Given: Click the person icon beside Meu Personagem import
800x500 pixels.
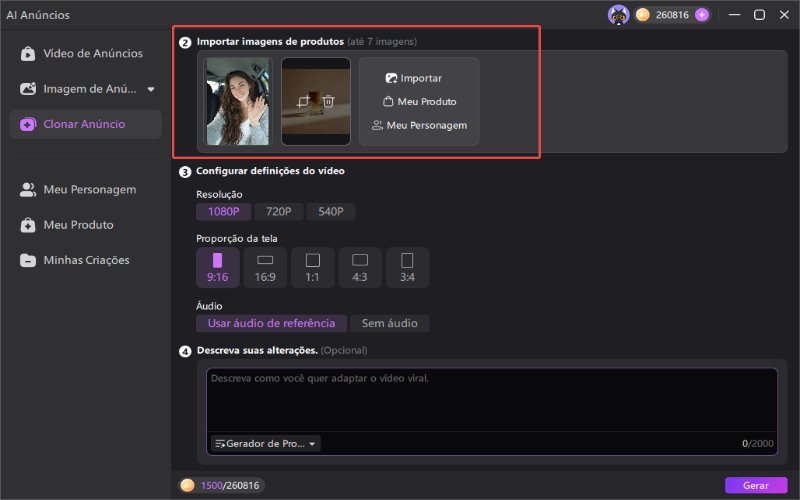Looking at the screenshot, I should [x=378, y=125].
